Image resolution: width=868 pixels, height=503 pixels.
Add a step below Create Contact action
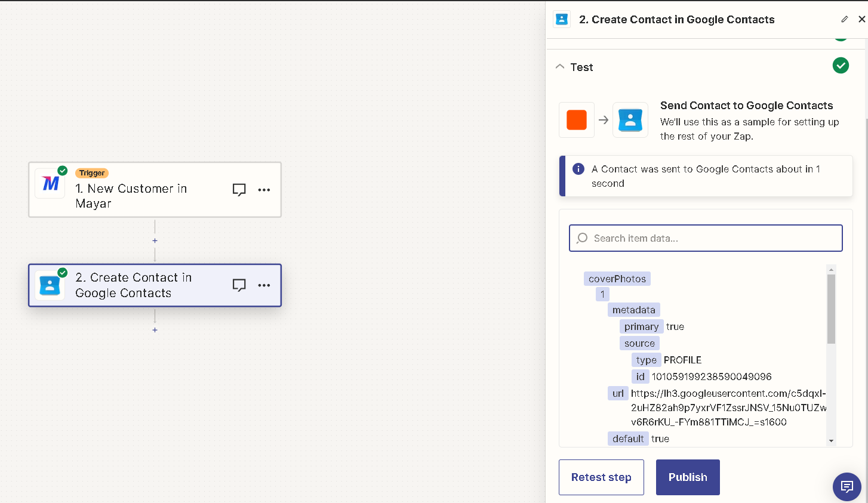point(155,329)
